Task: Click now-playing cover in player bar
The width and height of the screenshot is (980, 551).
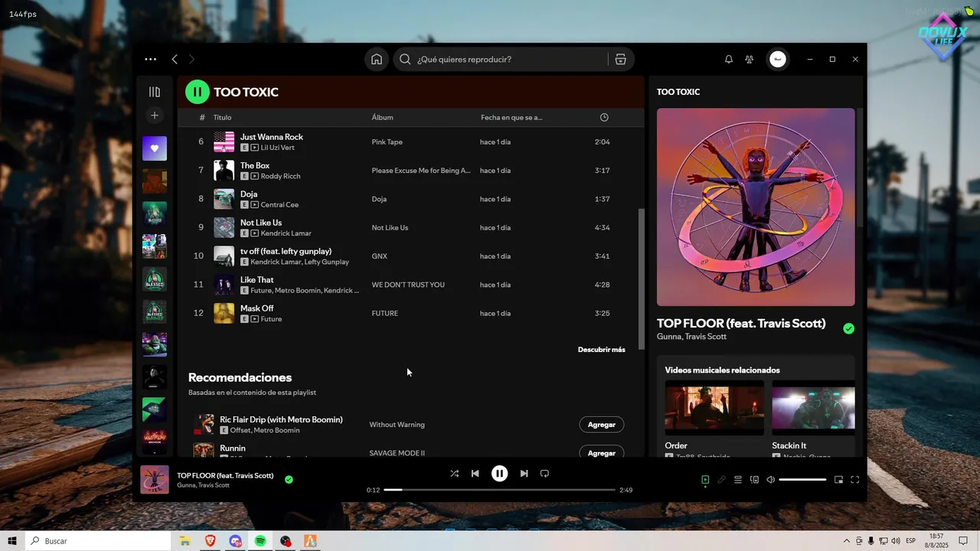Action: (155, 480)
